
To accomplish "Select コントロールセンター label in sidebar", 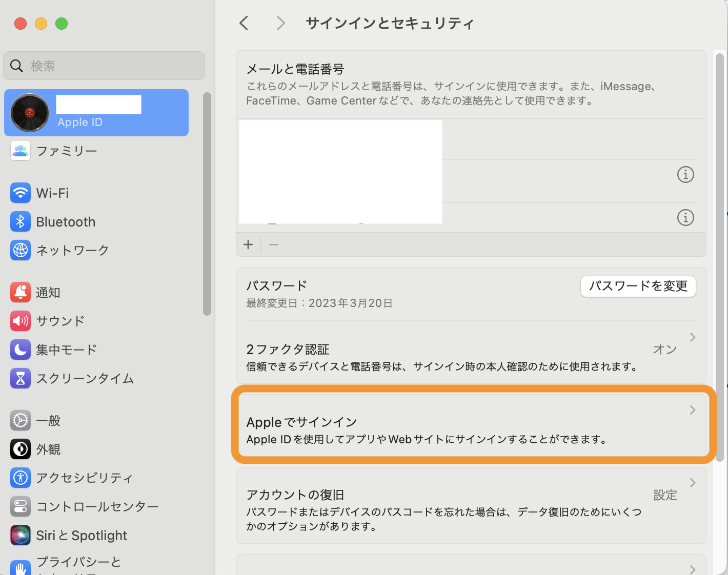I will click(x=97, y=506).
